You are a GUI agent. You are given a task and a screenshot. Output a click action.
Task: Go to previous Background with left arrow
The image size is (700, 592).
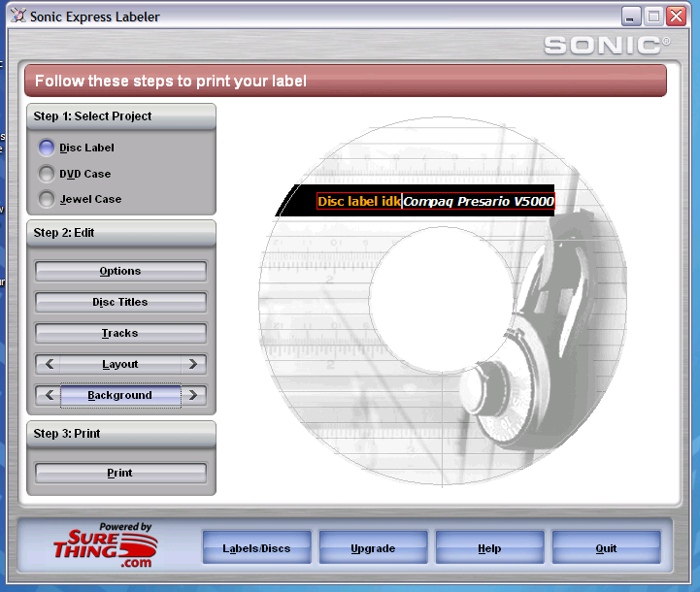click(x=50, y=395)
